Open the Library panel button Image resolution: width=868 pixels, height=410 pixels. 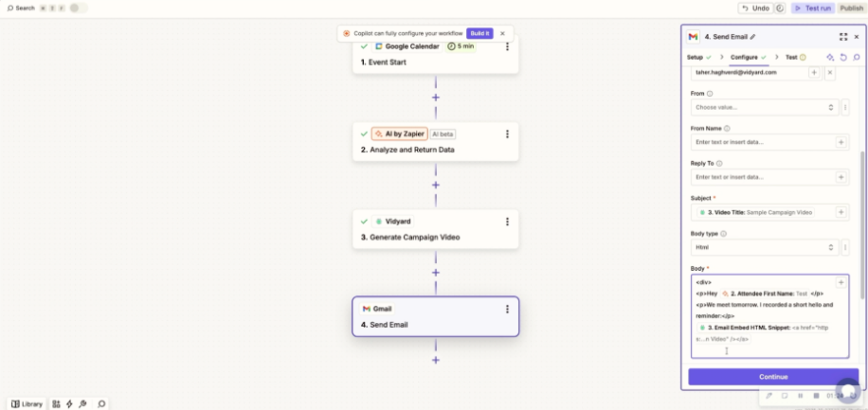27,403
